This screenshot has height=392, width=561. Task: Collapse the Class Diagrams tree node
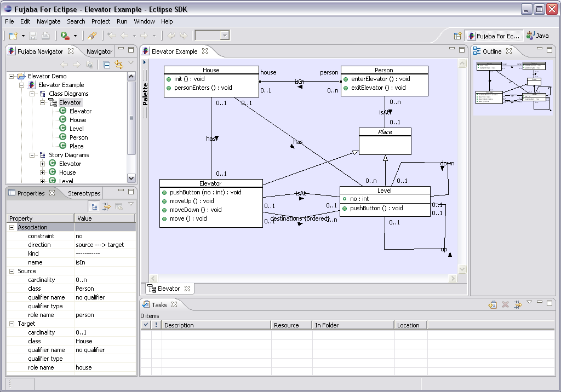tap(32, 94)
